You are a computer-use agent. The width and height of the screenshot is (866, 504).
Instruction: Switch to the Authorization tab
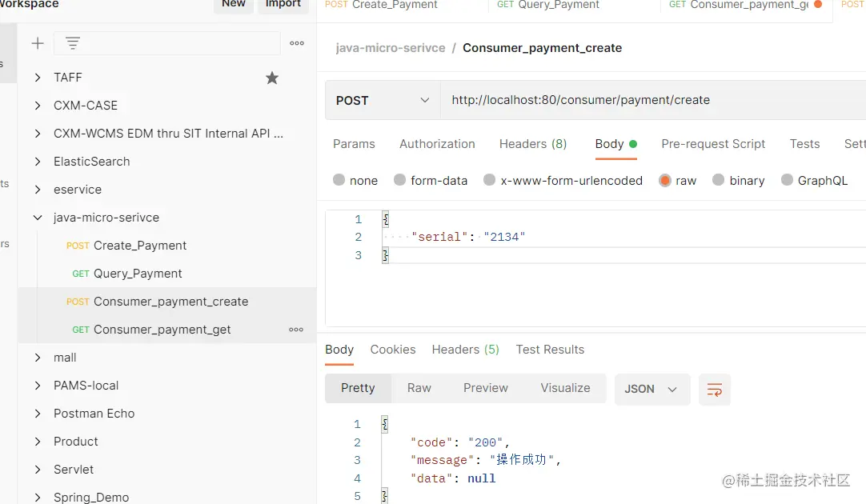pos(437,144)
